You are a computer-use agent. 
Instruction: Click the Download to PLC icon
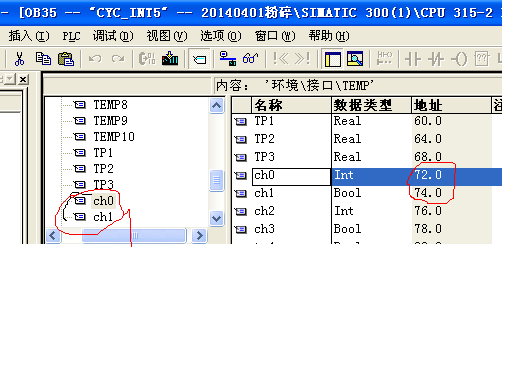coord(170,59)
